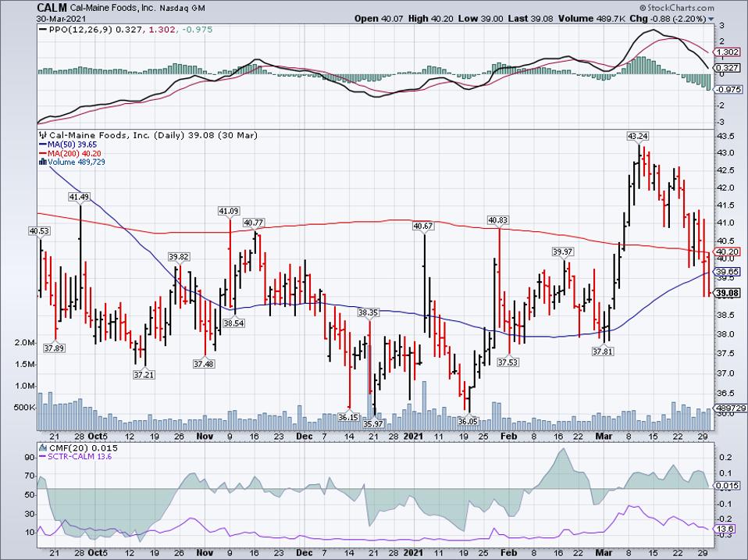
Task: Click the Open 40.07 quote value
Action: [378, 19]
